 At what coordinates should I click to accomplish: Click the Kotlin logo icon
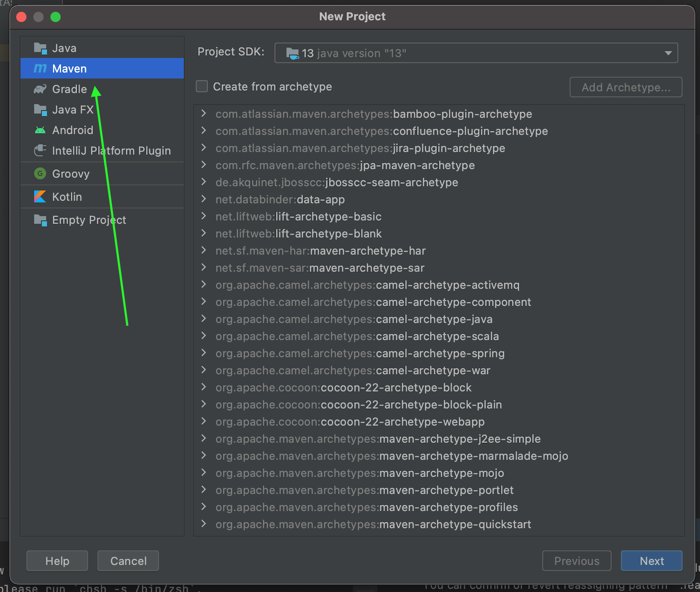click(40, 197)
